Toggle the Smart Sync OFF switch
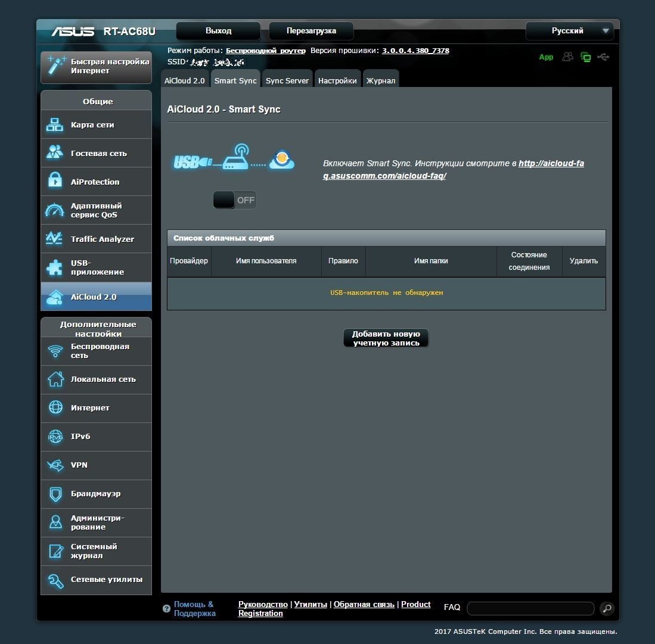The image size is (655, 644). (x=235, y=200)
